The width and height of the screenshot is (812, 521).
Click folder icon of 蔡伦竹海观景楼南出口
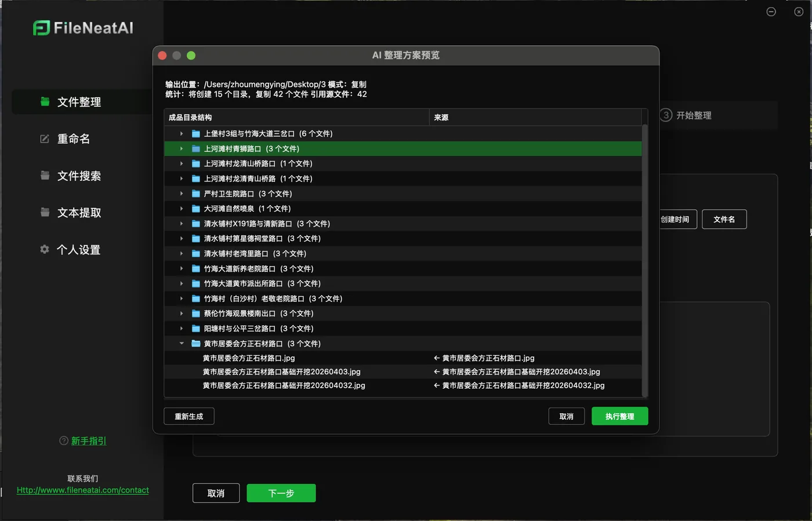196,314
